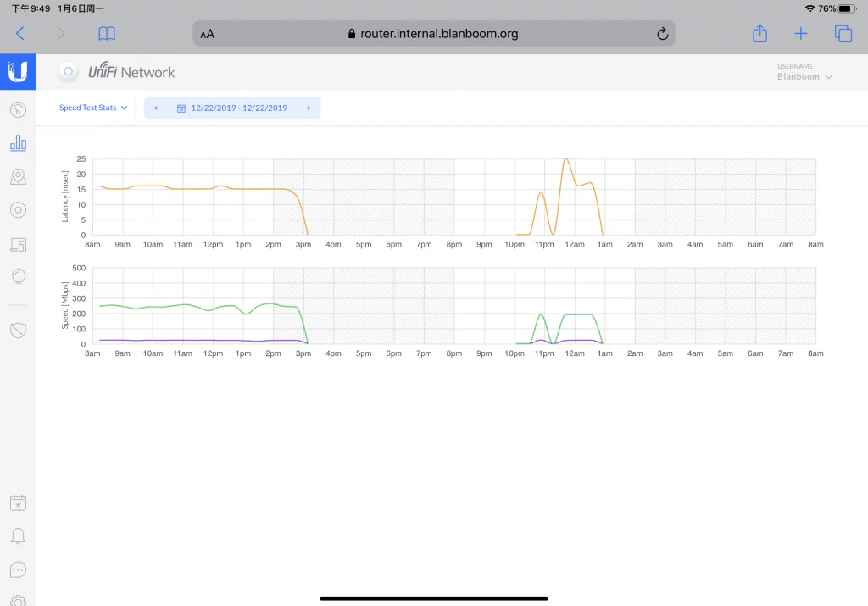This screenshot has height=606, width=868.
Task: Click the purple upload speed line near 10am
Action: point(153,341)
